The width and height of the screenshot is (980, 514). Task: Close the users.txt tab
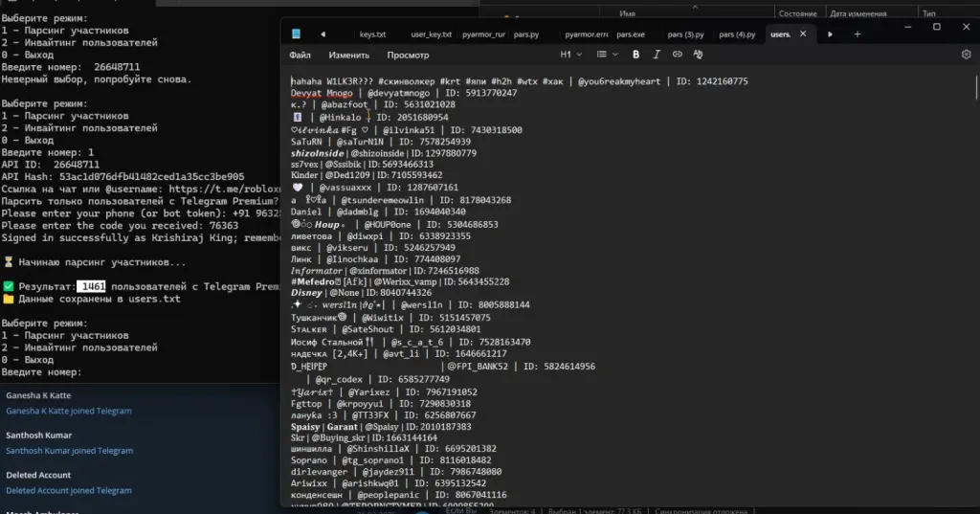[x=802, y=34]
